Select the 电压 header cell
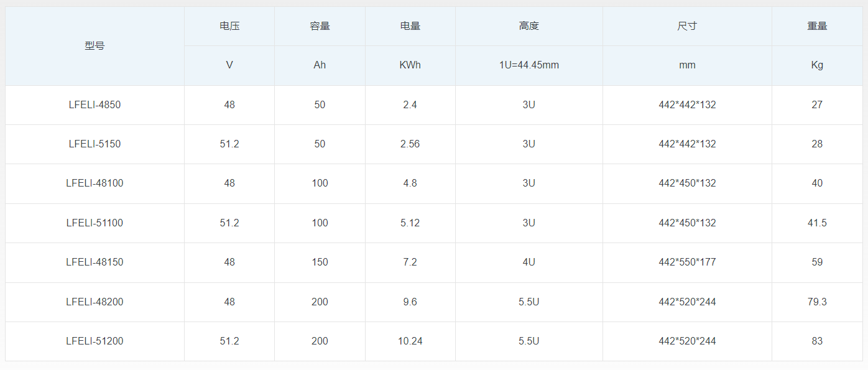This screenshot has height=370, width=868. [229, 26]
